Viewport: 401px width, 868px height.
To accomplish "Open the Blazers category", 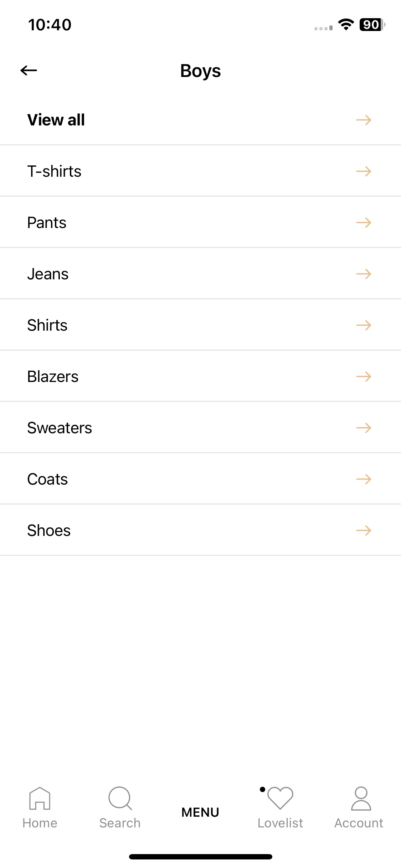I will click(200, 376).
